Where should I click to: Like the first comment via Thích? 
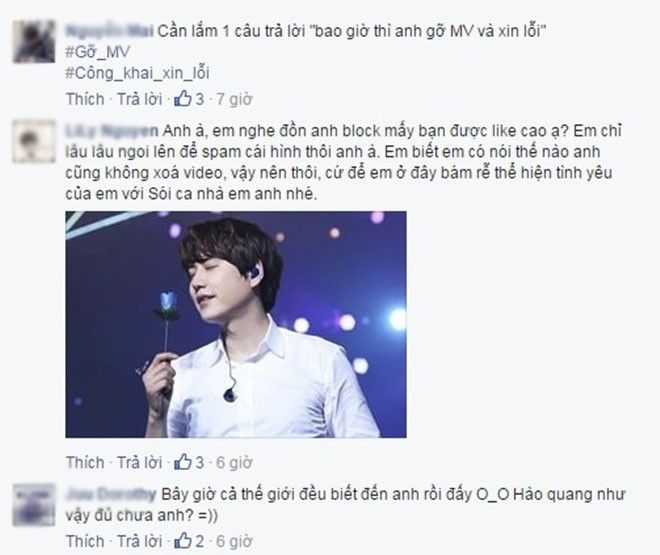(85, 99)
